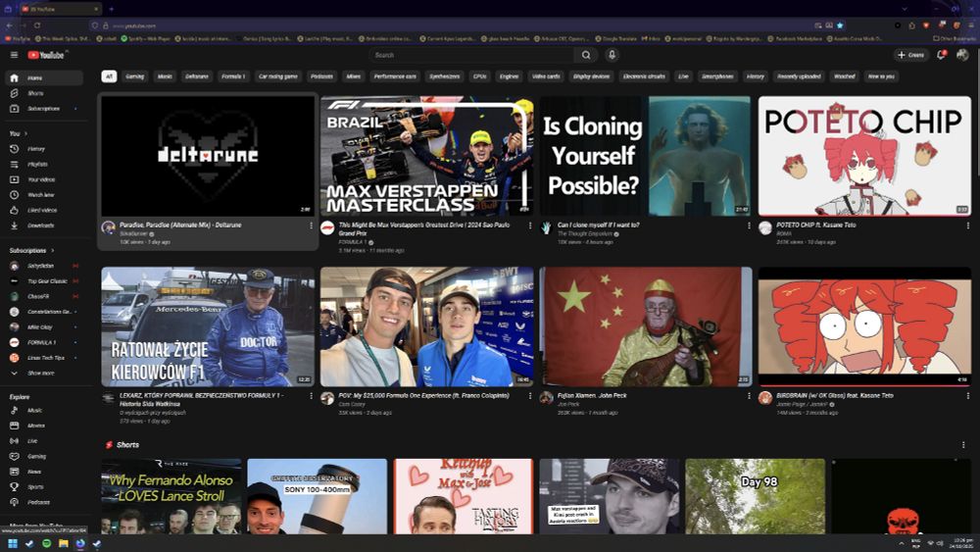The height and width of the screenshot is (552, 980).
Task: Select the Video cards filter chip
Action: (x=546, y=76)
